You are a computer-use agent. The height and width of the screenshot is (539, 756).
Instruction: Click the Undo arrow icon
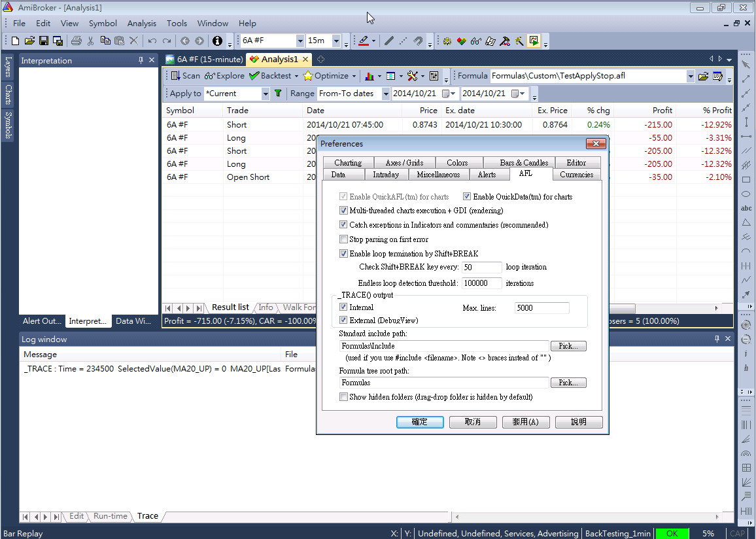(152, 41)
